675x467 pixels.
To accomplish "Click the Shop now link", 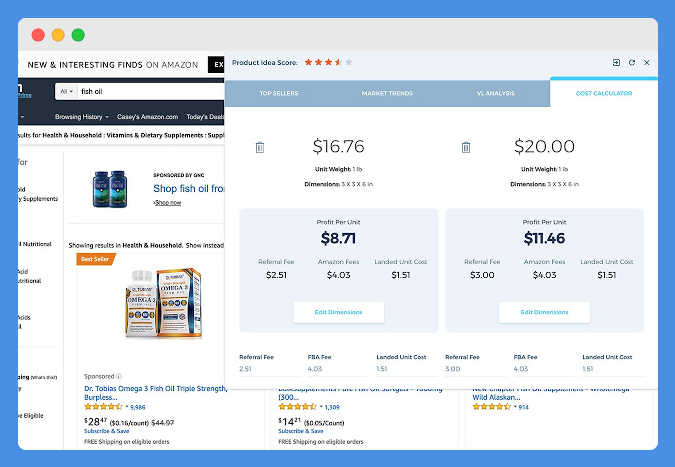I will coord(168,202).
